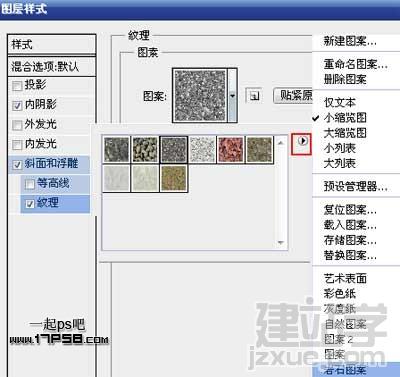This screenshot has height=377, width=400.
Task: Choose 载入图案 from the flyout menu
Action: tap(350, 225)
